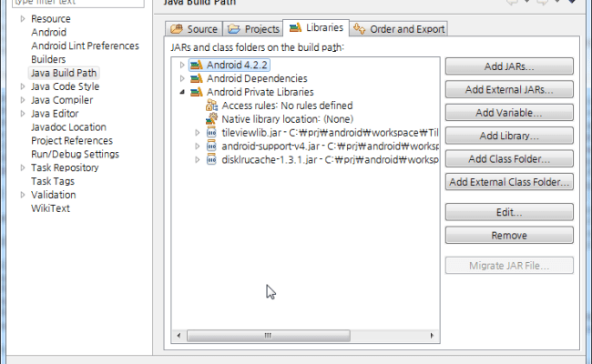
Task: Click the Native library location icon
Action: tap(211, 119)
